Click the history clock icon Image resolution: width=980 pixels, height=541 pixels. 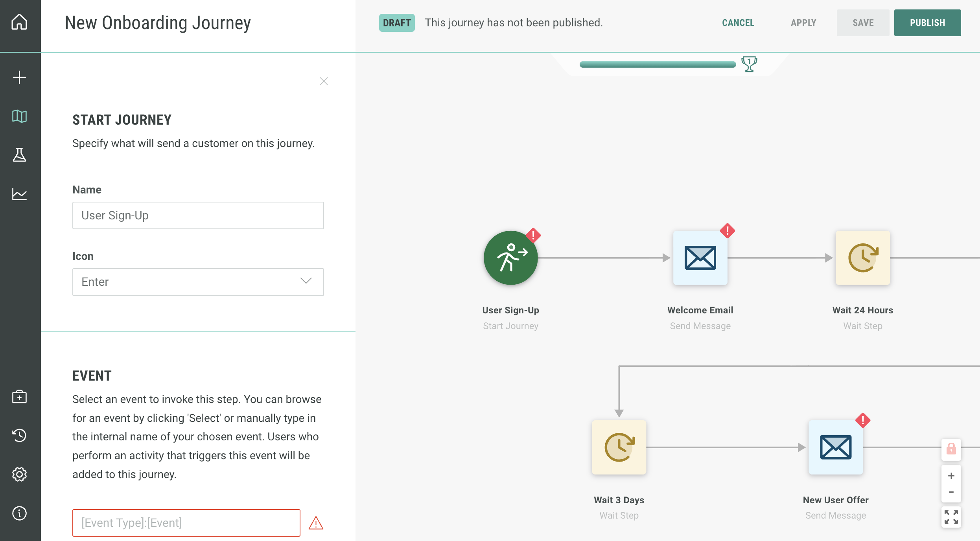[19, 435]
